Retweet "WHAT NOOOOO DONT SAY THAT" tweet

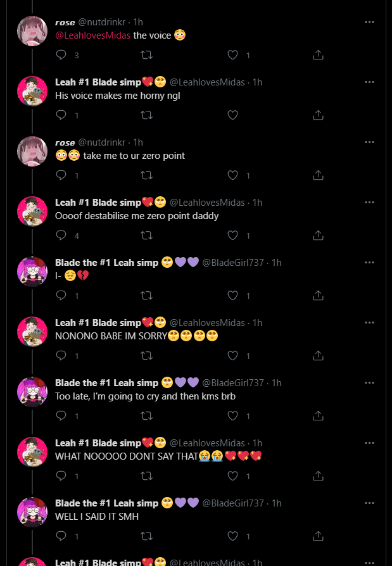click(x=146, y=476)
